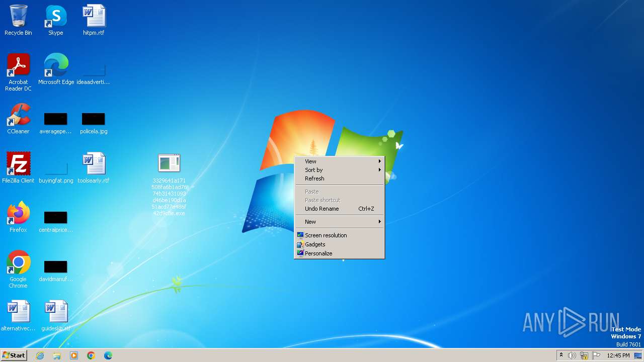Expand the Sort by submenu
This screenshot has height=362, width=644.
340,170
